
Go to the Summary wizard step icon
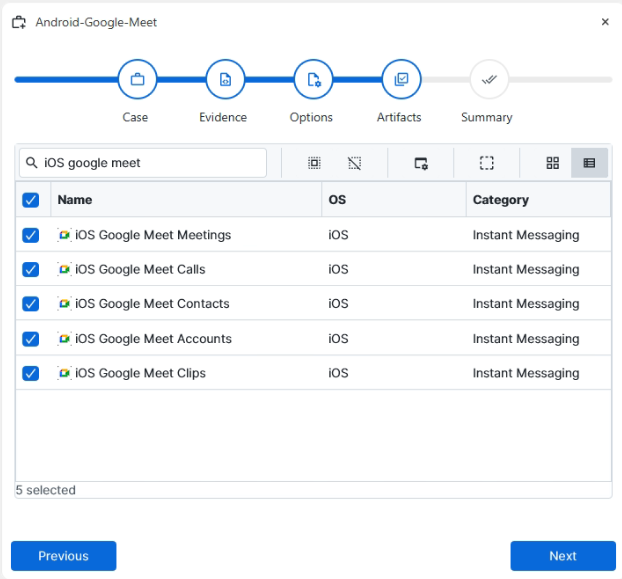tap(489, 79)
